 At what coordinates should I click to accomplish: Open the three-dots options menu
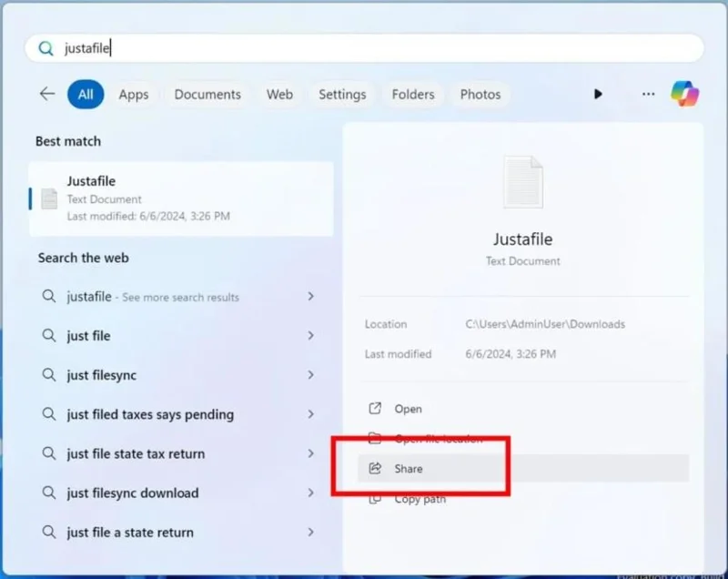coord(648,95)
